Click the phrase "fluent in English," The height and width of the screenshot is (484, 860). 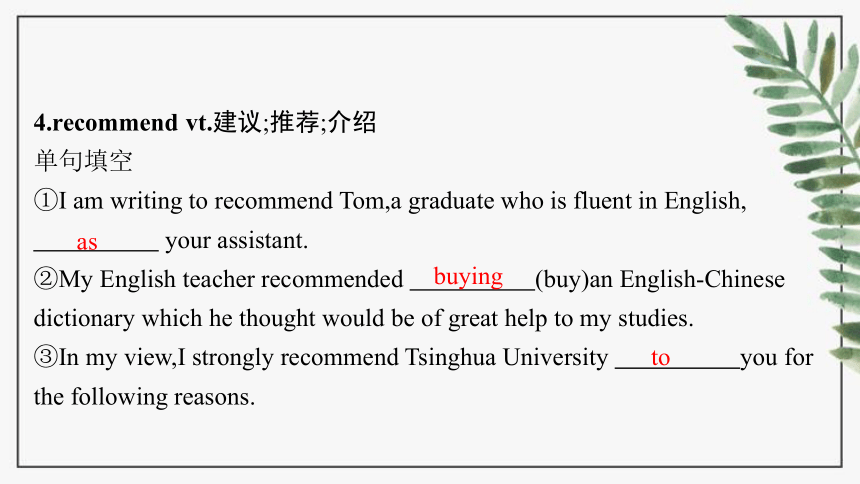(x=660, y=201)
